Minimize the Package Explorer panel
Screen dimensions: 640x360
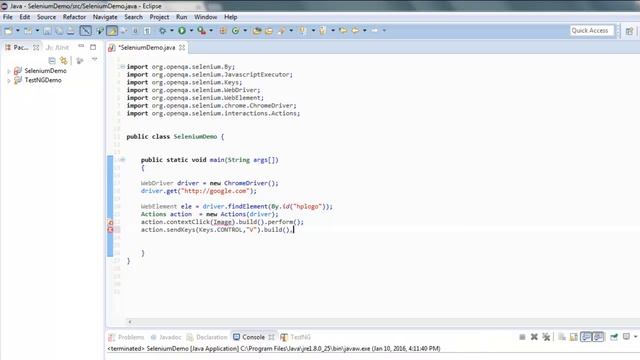(81, 46)
